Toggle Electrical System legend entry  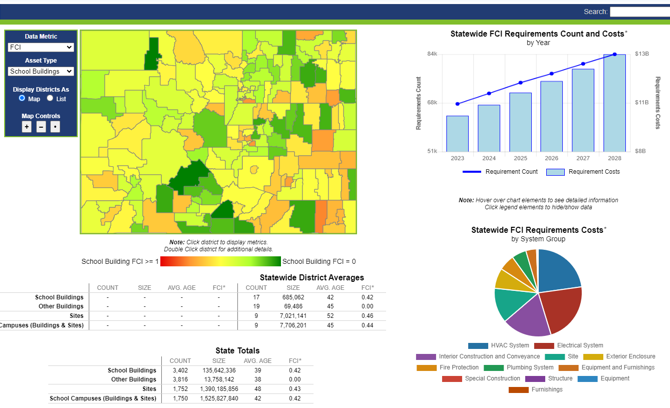click(569, 345)
